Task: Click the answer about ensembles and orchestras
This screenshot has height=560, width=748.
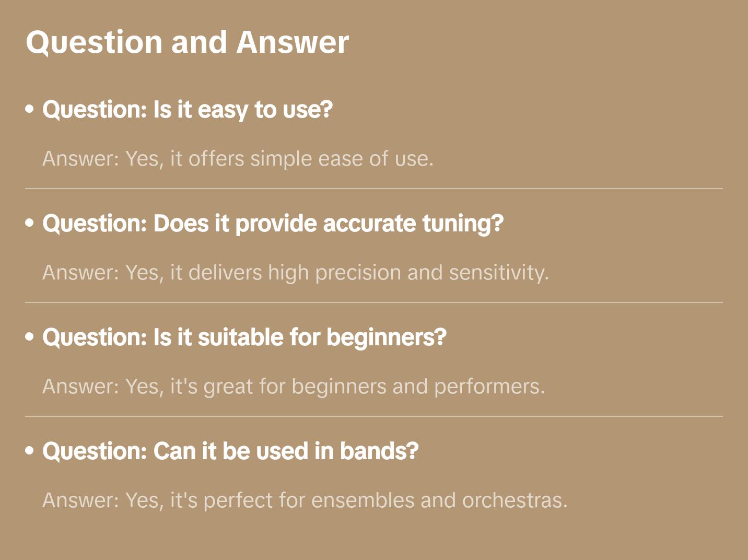Action: (x=305, y=500)
